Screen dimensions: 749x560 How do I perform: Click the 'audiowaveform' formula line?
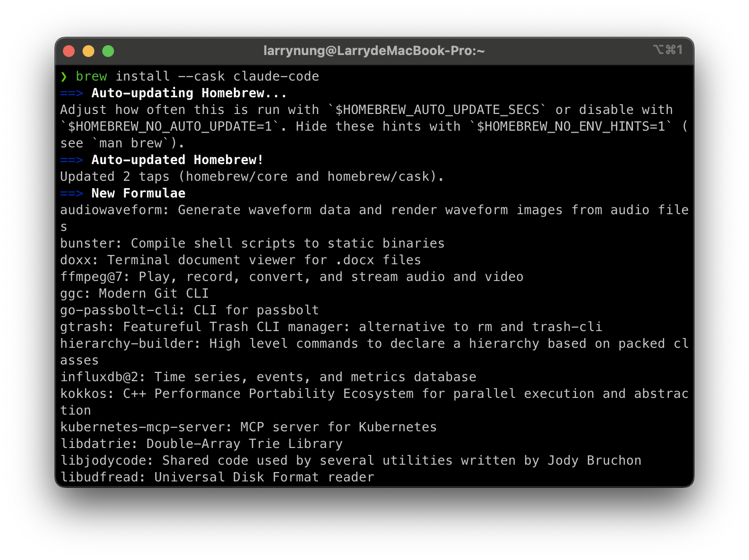(374, 219)
